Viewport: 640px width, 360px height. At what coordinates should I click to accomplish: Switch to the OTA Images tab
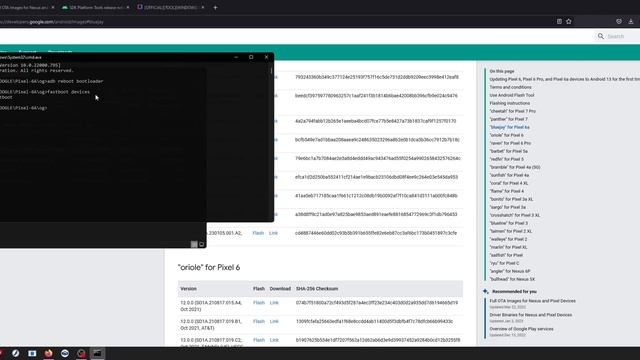point(24,7)
